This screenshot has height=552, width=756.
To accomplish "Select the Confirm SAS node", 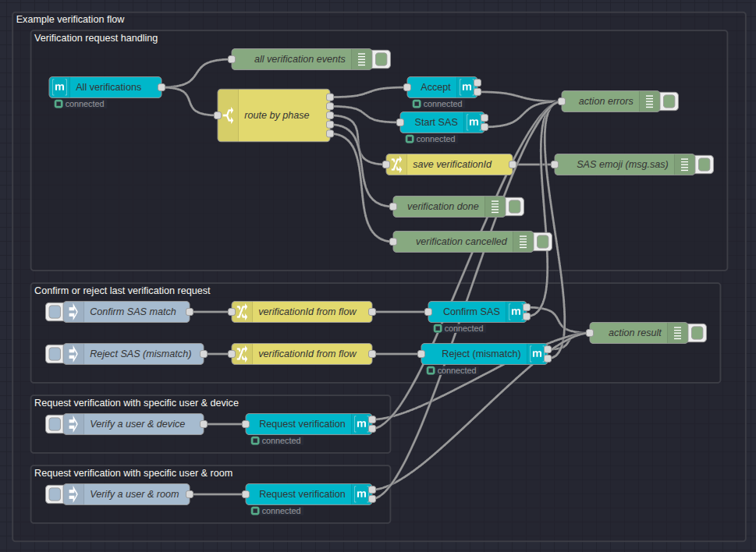I will 477,312.
